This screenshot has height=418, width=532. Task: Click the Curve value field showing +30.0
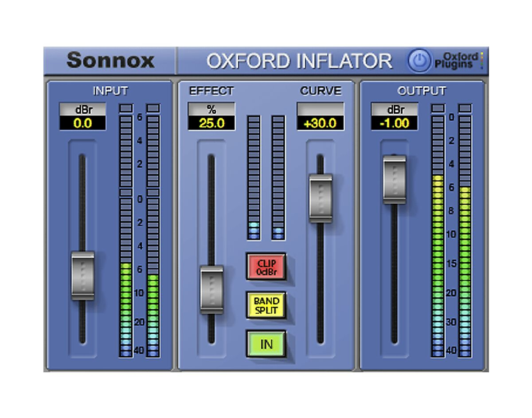(x=320, y=123)
